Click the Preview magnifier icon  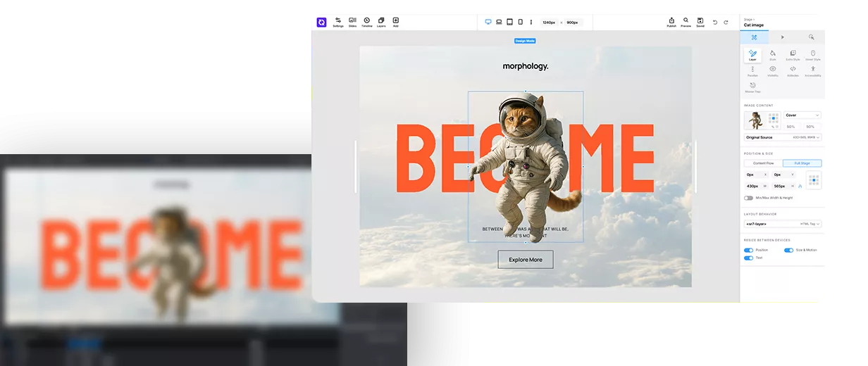click(x=686, y=22)
